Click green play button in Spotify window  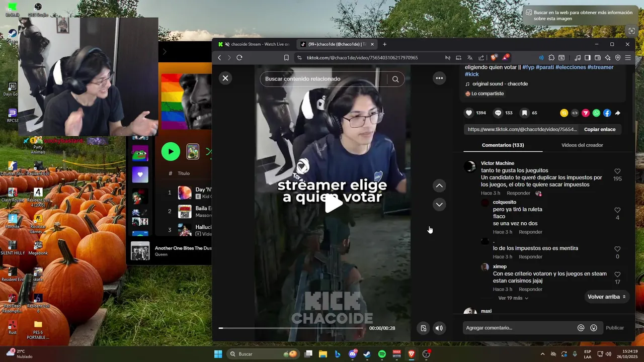pos(171,151)
